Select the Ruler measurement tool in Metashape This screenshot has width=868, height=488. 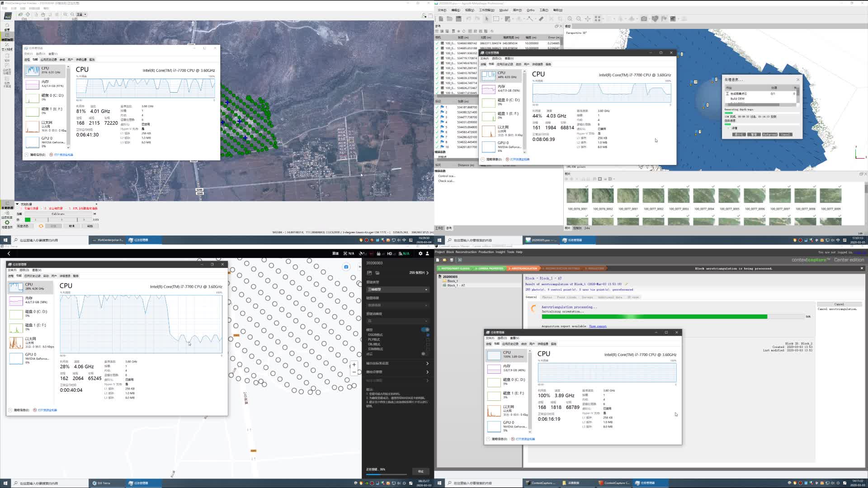point(541,19)
